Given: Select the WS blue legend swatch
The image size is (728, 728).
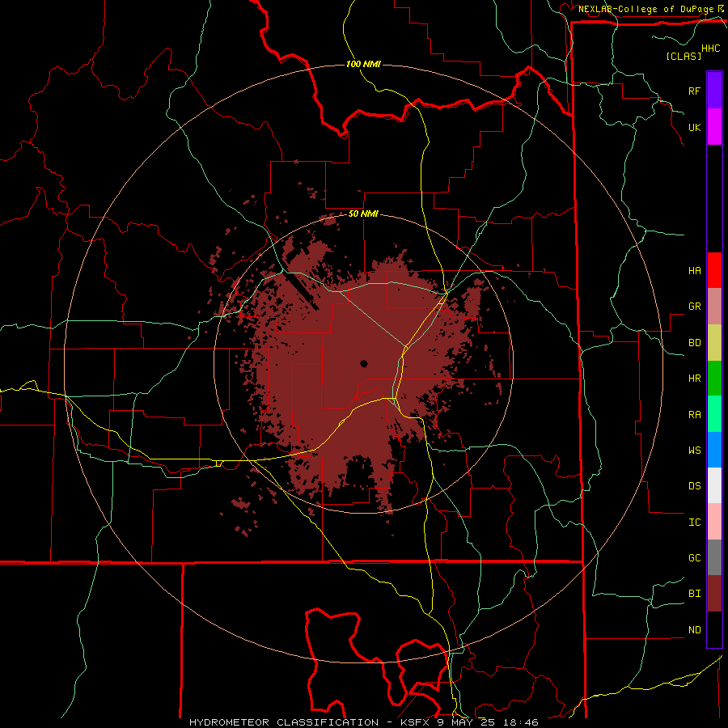Looking at the screenshot, I should pos(714,450).
